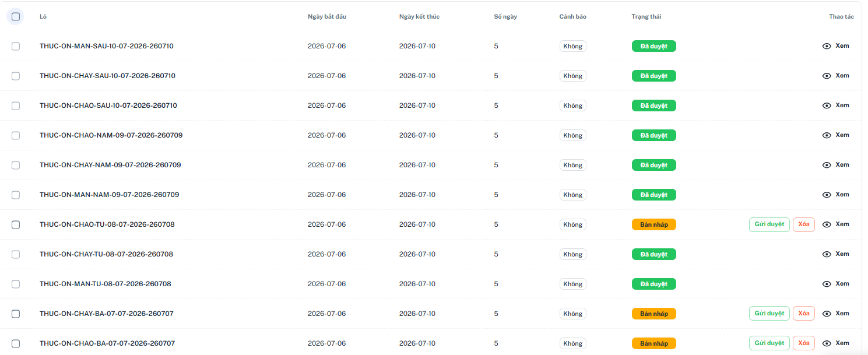Tick checkbox for THUC-ON-CHAO-NAM-09-07-2026-260709
This screenshot has height=355, width=868.
point(16,135)
